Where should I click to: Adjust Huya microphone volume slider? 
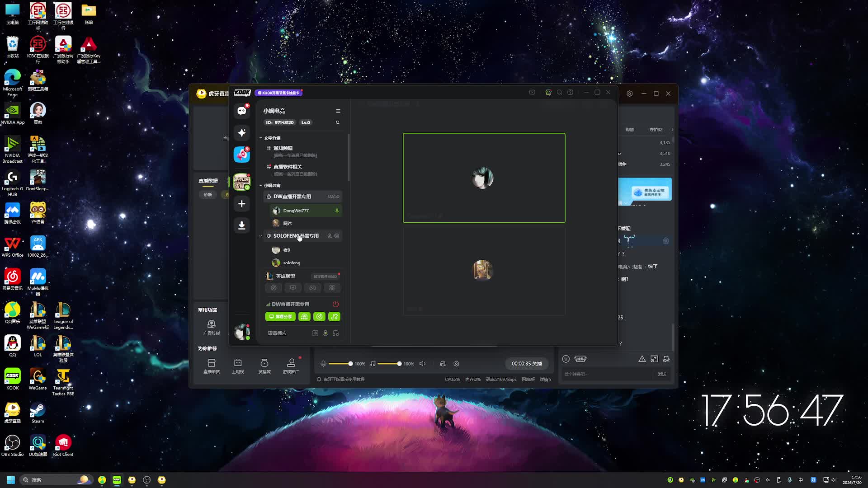coord(340,364)
